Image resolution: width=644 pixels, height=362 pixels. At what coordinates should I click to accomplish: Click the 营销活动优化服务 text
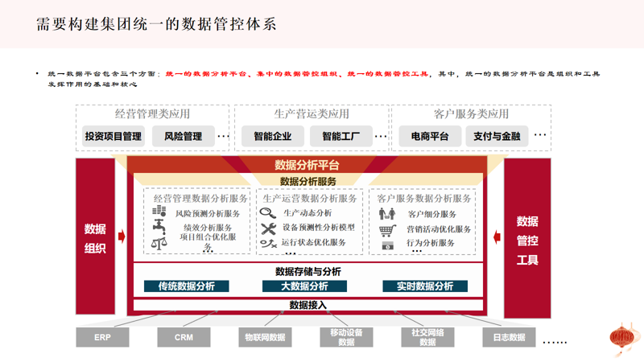(x=439, y=229)
